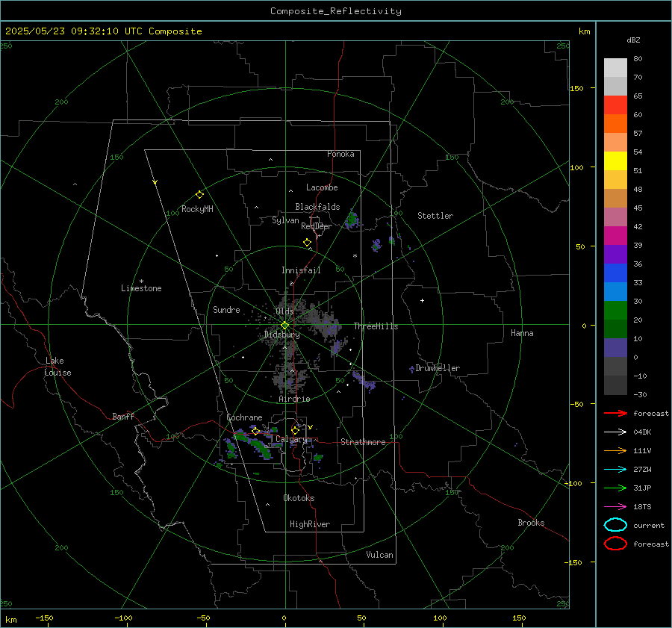This screenshot has width=672, height=628.
Task: Click the Brooks label
Action: (531, 523)
